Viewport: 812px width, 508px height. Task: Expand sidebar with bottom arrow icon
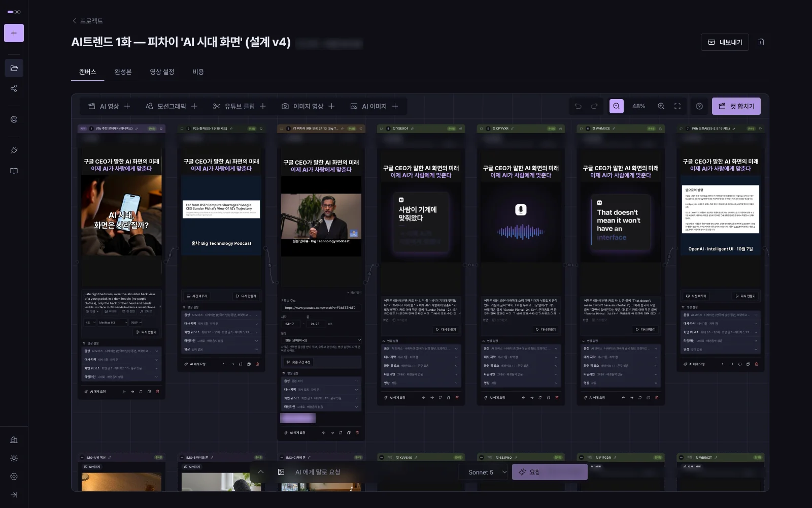pos(14,495)
